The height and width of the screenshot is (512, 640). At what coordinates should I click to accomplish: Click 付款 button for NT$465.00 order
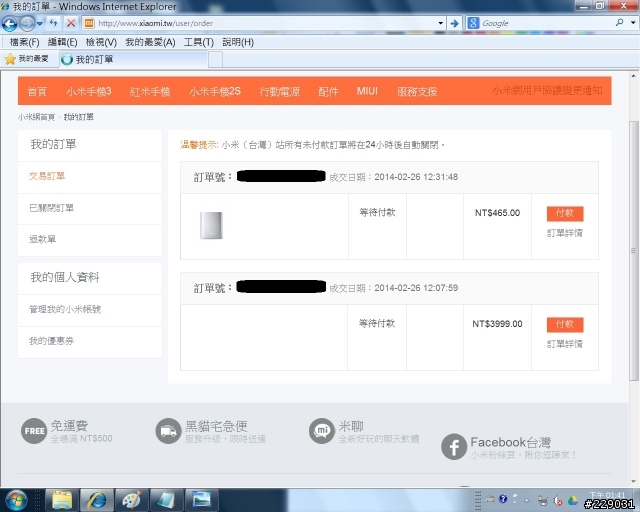point(565,213)
